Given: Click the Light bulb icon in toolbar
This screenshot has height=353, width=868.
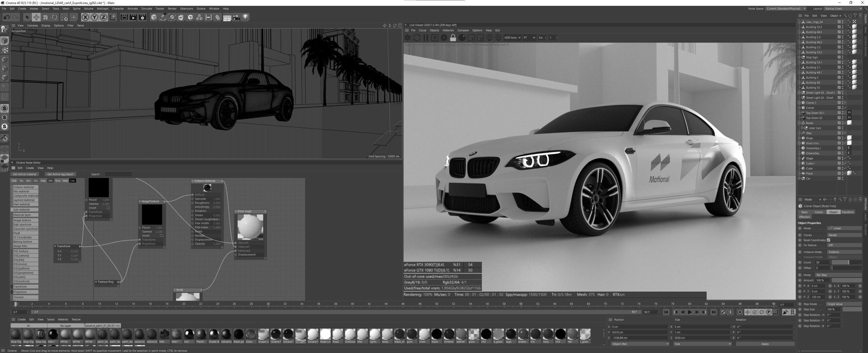Looking at the screenshot, I should 245,17.
